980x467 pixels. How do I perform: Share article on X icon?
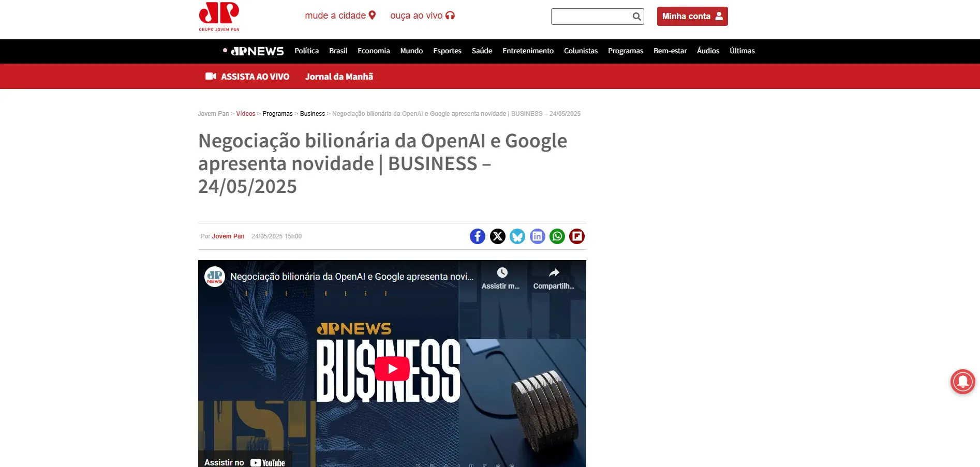(498, 236)
